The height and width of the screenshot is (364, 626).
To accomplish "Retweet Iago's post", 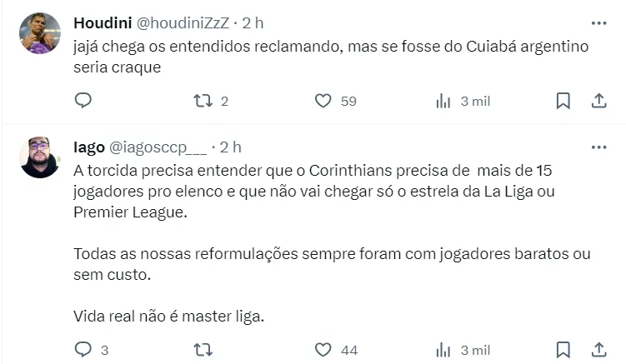I will 203,350.
